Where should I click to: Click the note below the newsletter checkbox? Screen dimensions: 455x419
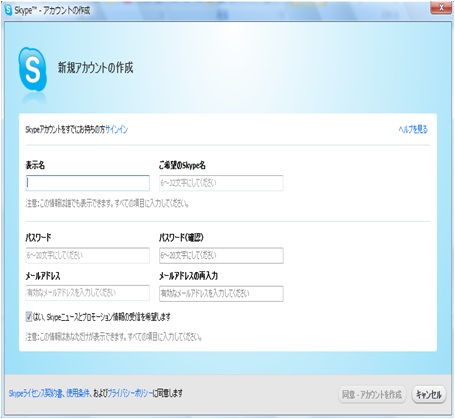coord(114,337)
